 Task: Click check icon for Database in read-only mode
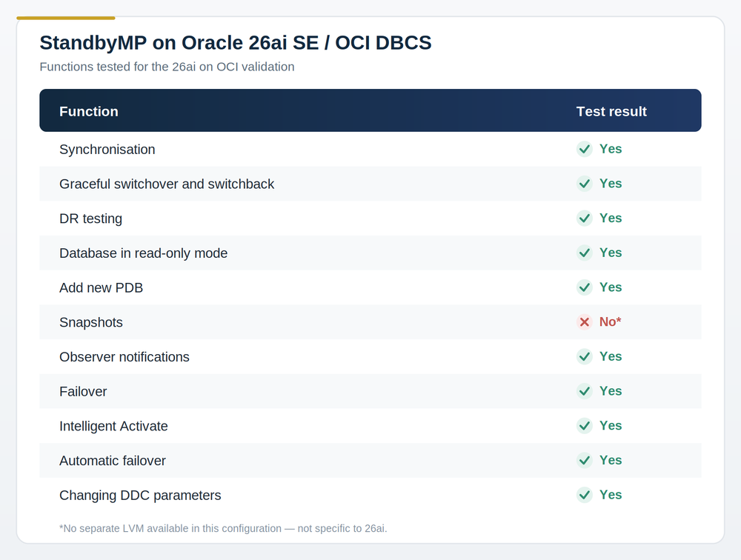tap(585, 253)
